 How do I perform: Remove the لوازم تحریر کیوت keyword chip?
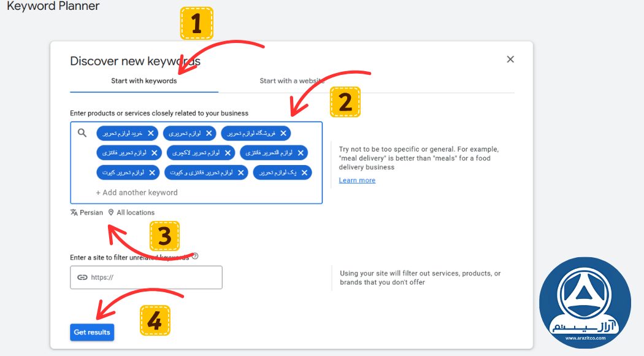pos(151,172)
